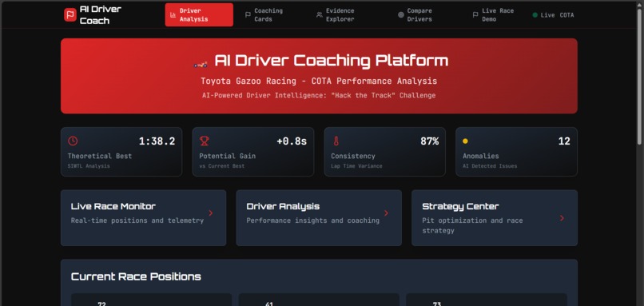Switch to the Coaching Cards tab
Screen dimensions: 644x306
click(x=264, y=15)
